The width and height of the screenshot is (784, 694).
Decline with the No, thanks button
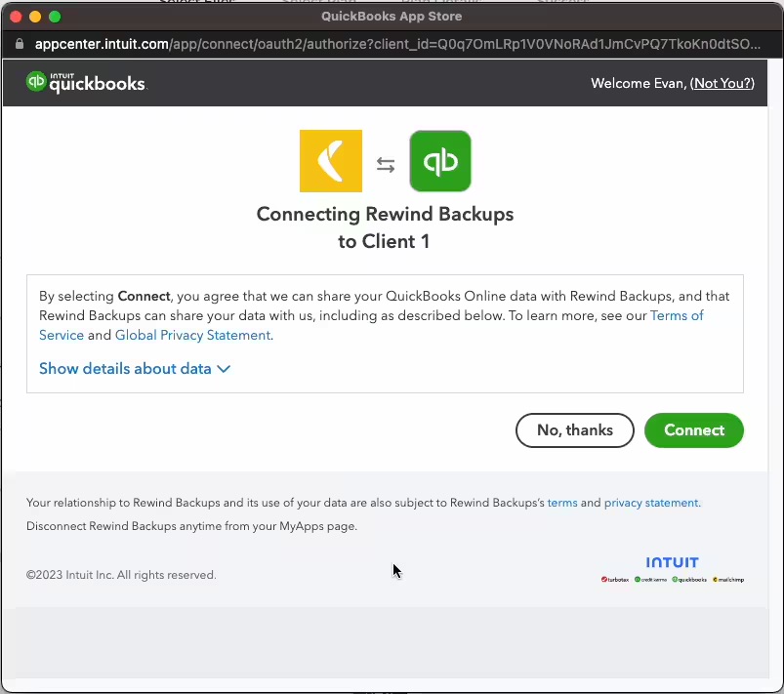coord(575,430)
